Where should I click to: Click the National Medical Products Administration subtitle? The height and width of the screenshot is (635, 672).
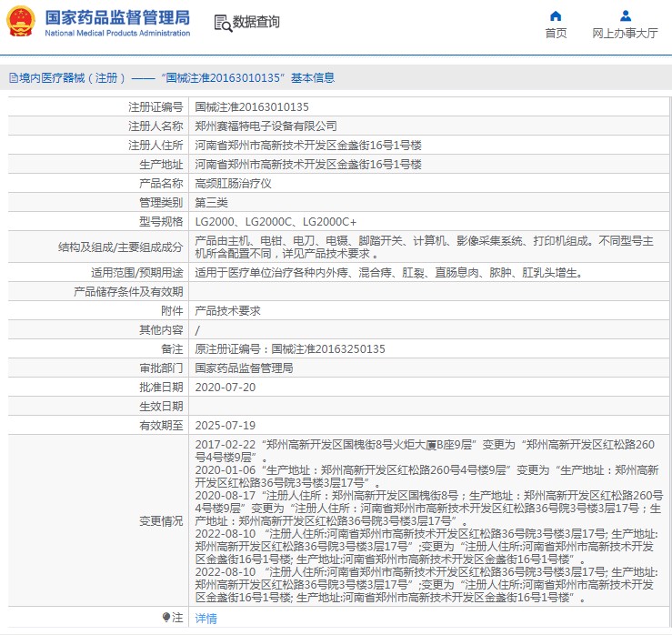click(117, 33)
